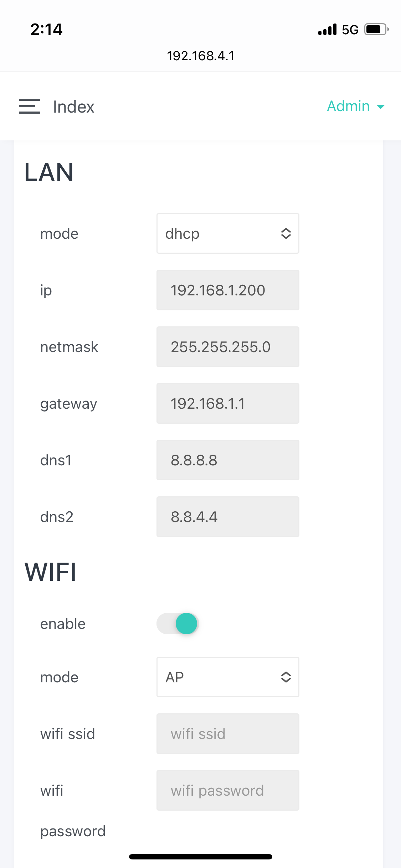This screenshot has width=401, height=868.
Task: Click the dns1 input field
Action: pos(228,460)
